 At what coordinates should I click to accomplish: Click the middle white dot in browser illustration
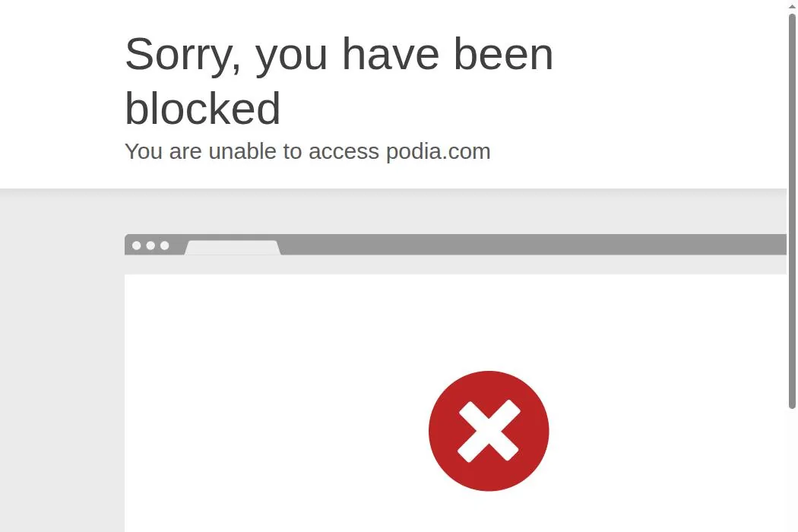click(150, 246)
